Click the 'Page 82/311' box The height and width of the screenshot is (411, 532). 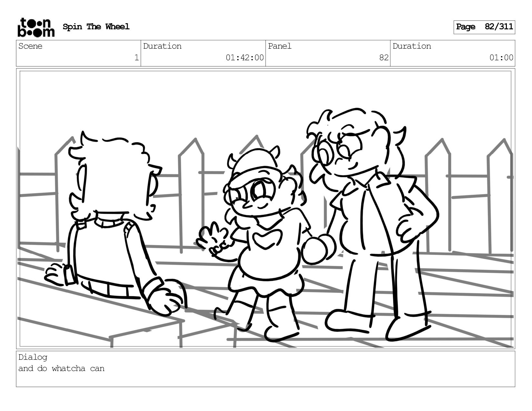point(484,27)
